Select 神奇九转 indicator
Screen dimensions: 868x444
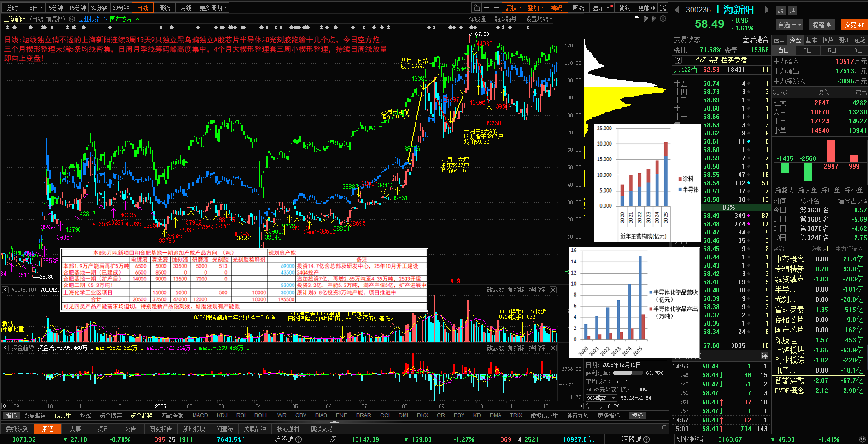[578, 415]
